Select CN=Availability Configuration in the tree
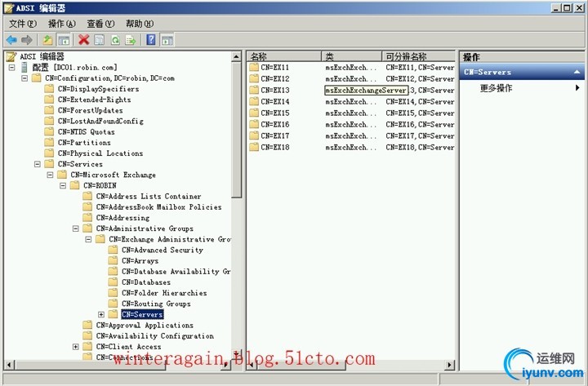The width and height of the screenshot is (588, 386). point(155,336)
